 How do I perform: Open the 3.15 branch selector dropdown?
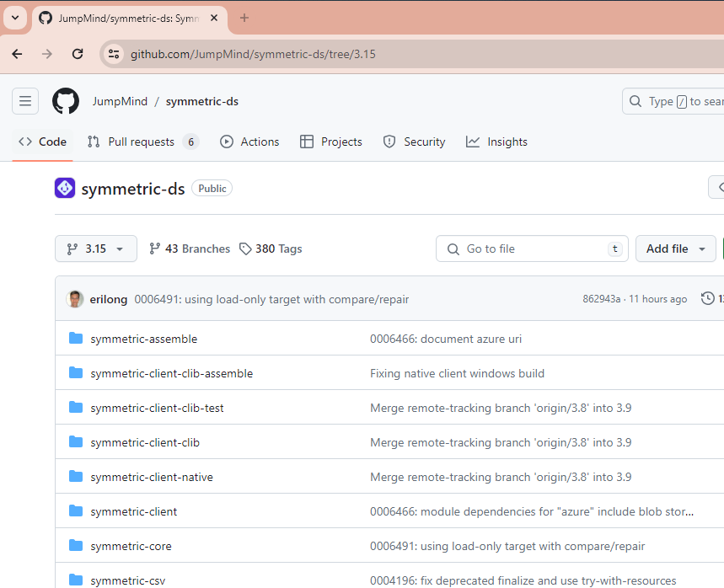[96, 249]
